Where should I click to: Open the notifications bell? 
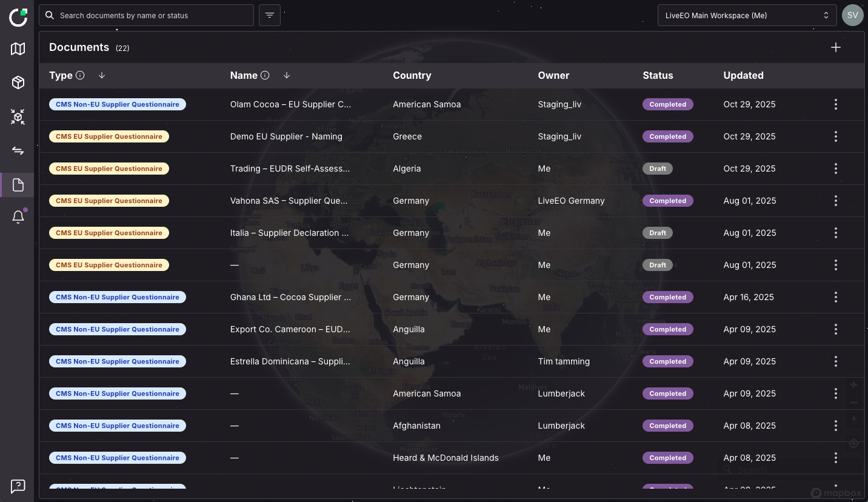point(18,217)
